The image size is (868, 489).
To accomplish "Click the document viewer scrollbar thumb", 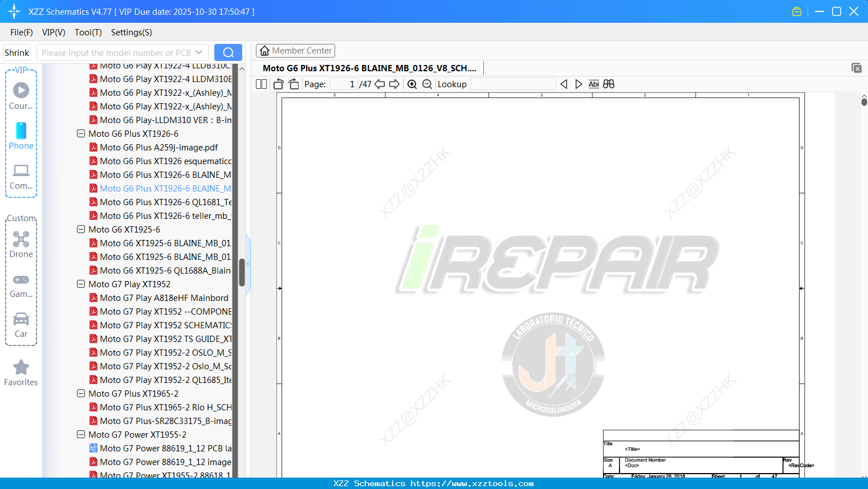I will 864,101.
